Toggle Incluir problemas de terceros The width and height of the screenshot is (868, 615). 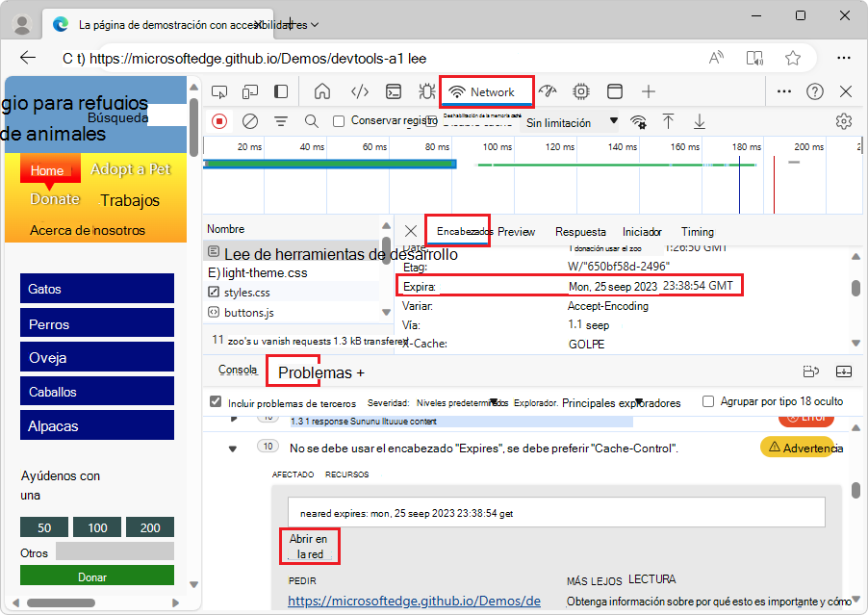[216, 401]
